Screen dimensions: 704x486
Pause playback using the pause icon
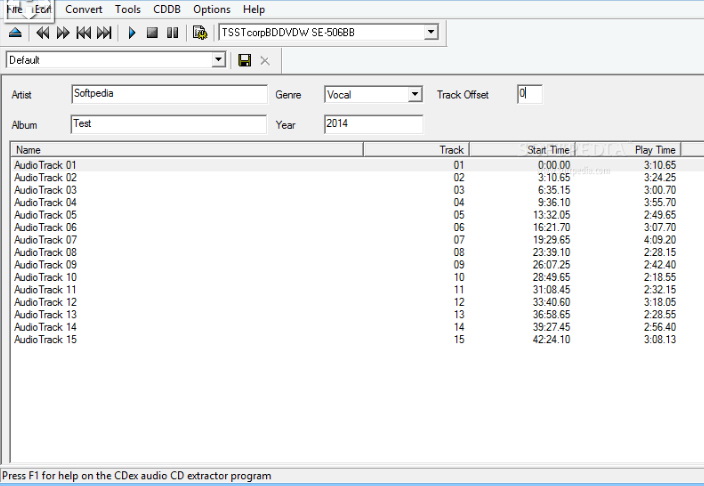click(x=172, y=33)
